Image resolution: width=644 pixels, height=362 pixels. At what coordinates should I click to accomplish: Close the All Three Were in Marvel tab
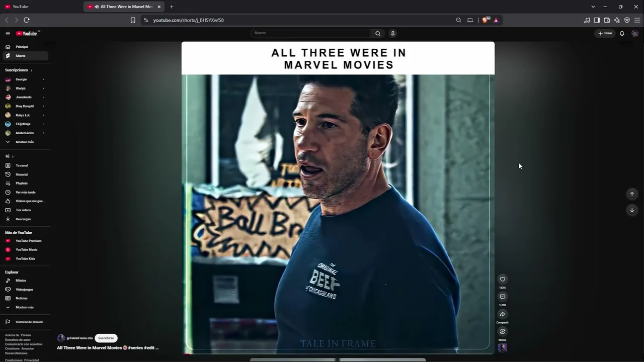pyautogui.click(x=159, y=7)
